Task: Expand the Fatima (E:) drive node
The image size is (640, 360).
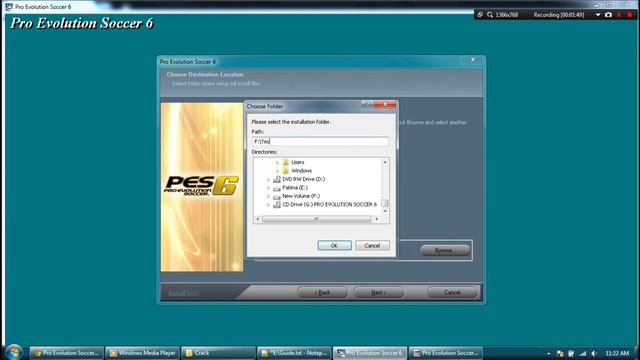Action: point(269,188)
